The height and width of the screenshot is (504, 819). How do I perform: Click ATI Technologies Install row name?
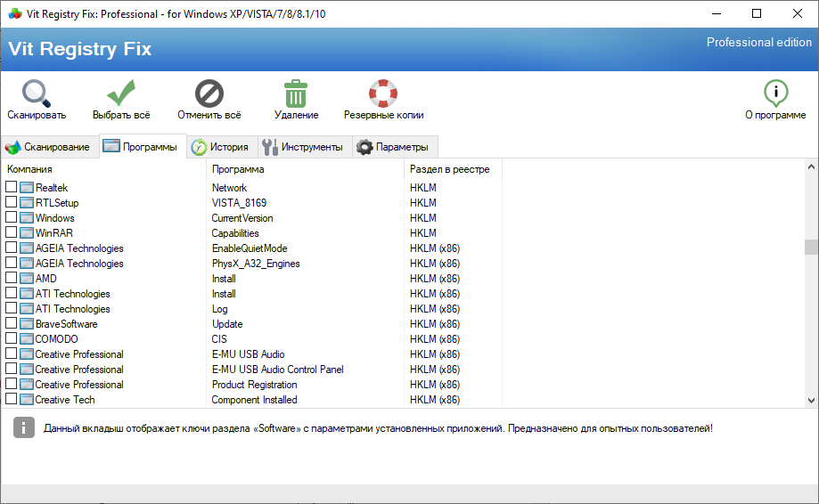pos(72,293)
